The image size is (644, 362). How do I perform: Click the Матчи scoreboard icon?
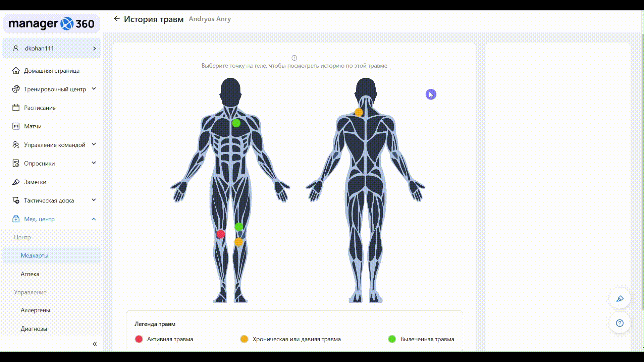16,126
